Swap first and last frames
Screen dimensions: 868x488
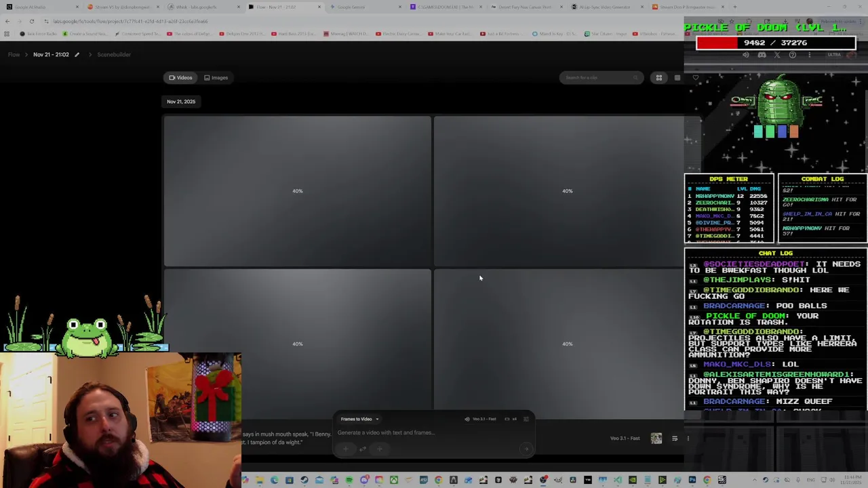363,448
